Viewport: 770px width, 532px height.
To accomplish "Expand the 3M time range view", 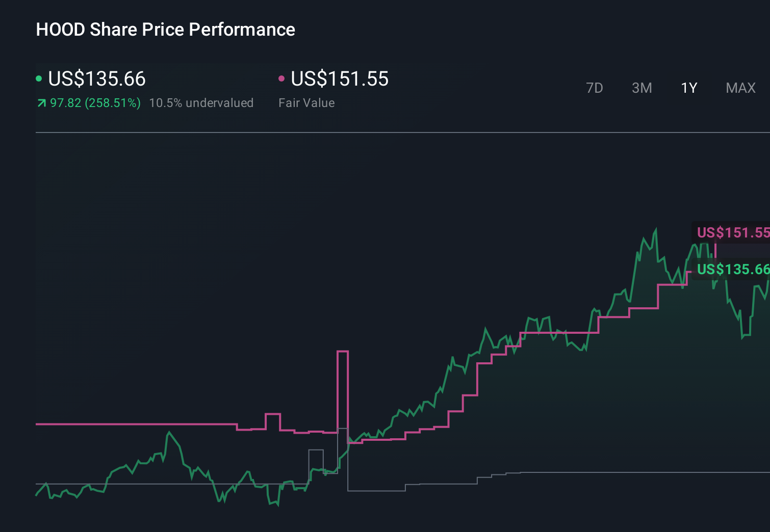I will point(641,88).
